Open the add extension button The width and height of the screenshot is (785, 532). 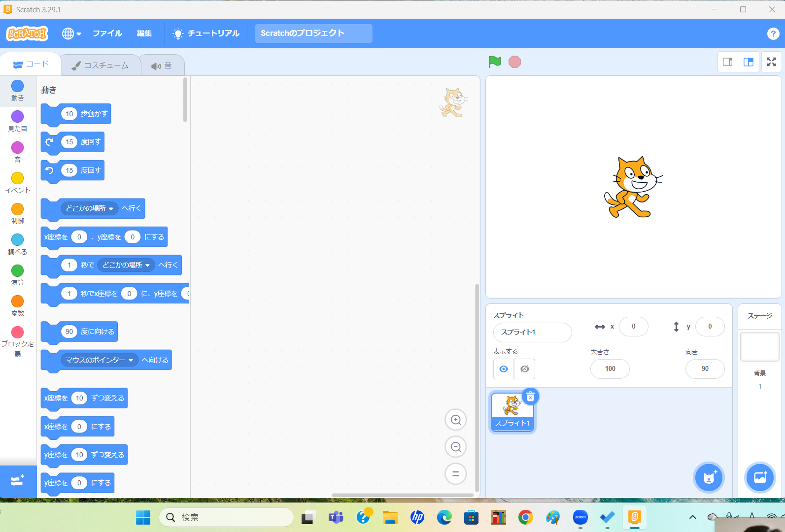[x=18, y=481]
